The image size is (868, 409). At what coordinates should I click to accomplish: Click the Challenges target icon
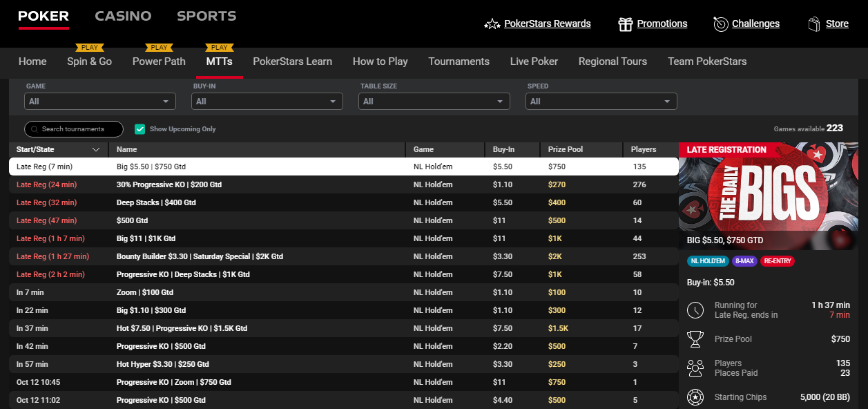pyautogui.click(x=720, y=24)
